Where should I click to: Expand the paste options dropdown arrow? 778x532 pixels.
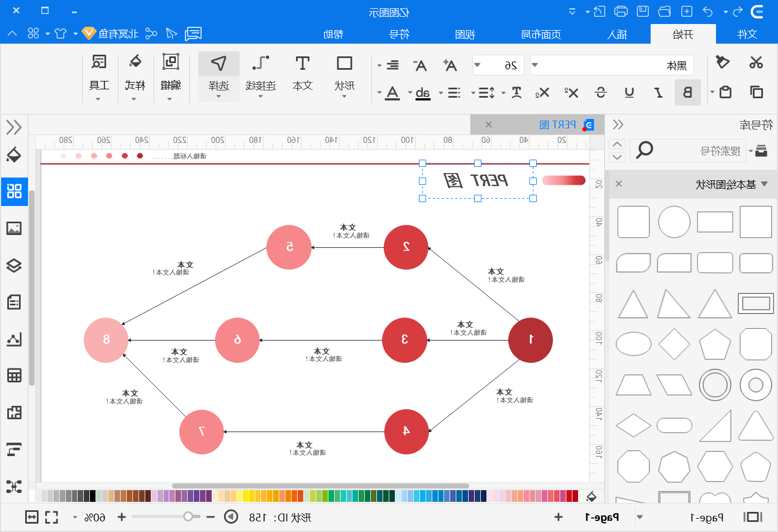point(712,93)
